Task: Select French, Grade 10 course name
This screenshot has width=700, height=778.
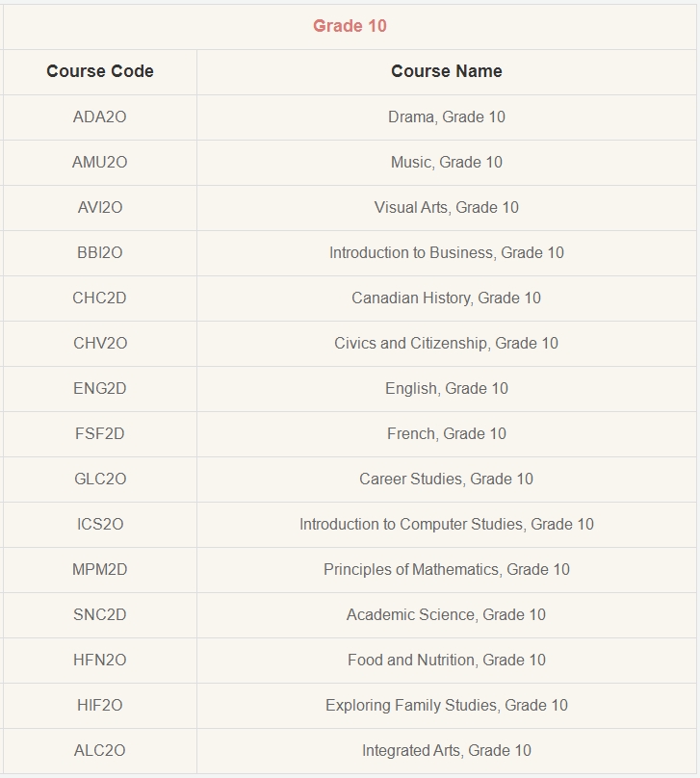Action: 447,433
